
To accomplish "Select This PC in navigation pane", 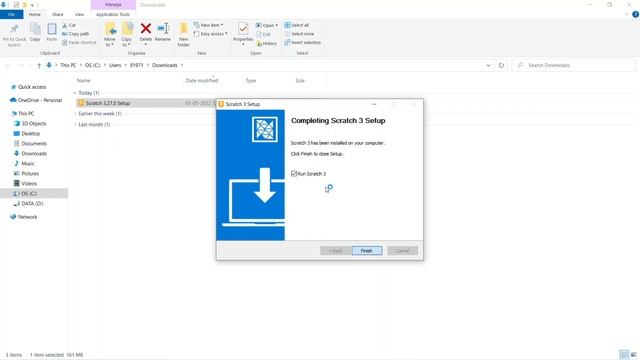I will pyautogui.click(x=26, y=113).
